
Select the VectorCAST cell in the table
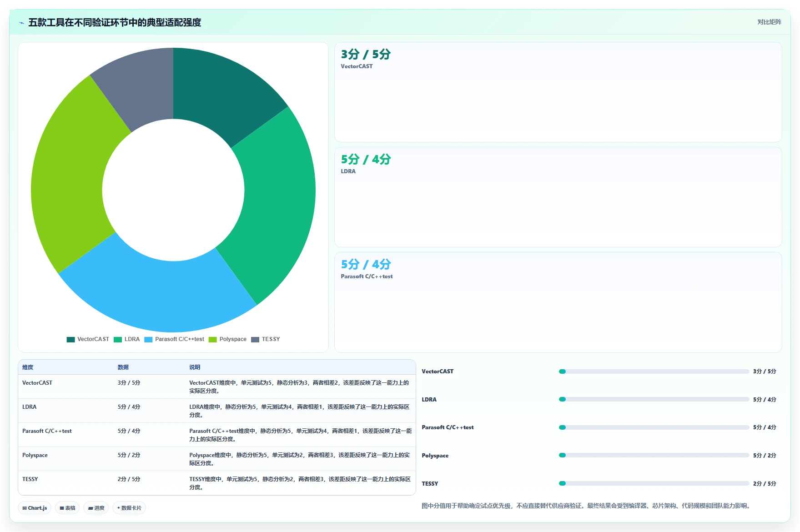37,383
